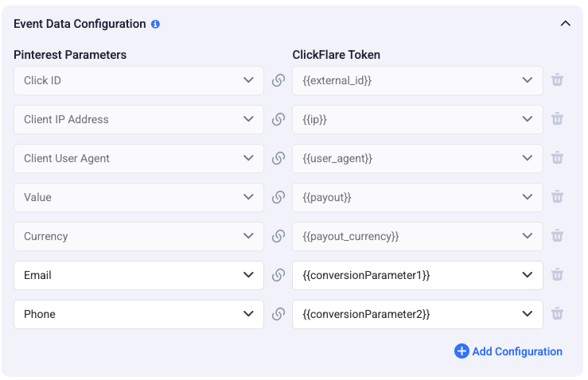The width and height of the screenshot is (588, 380).
Task: Open the Phone Pinterest parameter dropdown
Action: click(138, 314)
